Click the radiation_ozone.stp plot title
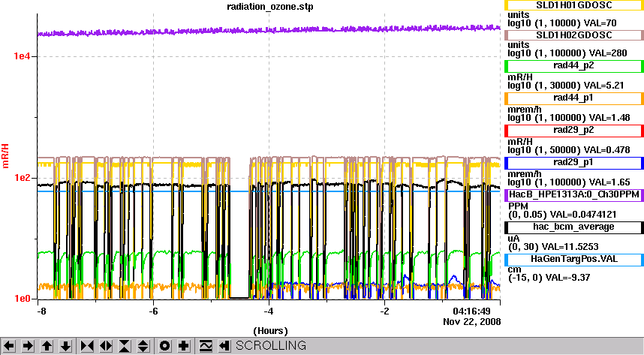The image size is (644, 355). pos(270,7)
